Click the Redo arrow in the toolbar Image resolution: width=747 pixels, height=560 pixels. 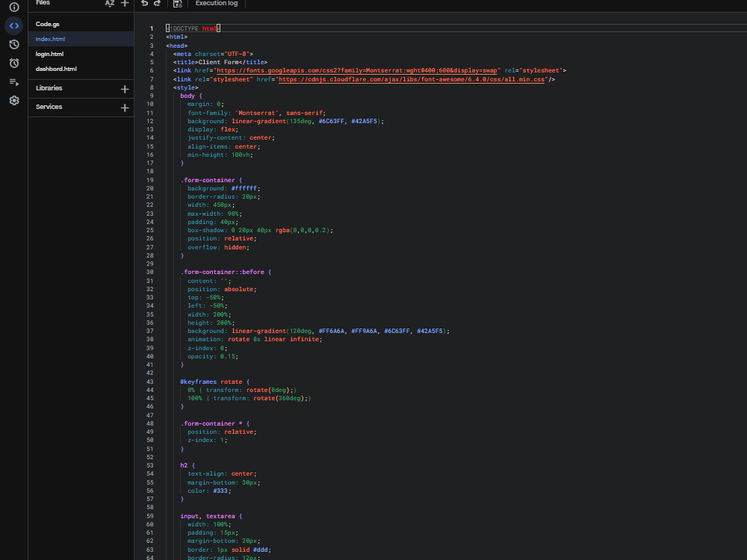(x=157, y=3)
